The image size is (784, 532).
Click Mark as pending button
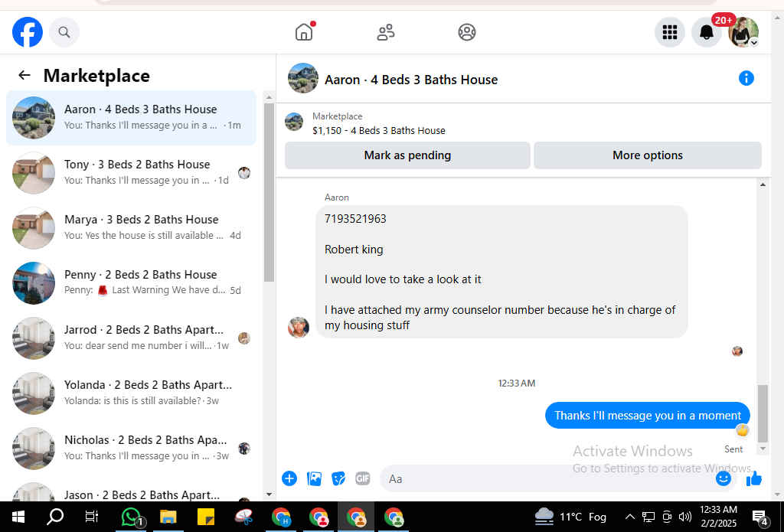coord(407,155)
